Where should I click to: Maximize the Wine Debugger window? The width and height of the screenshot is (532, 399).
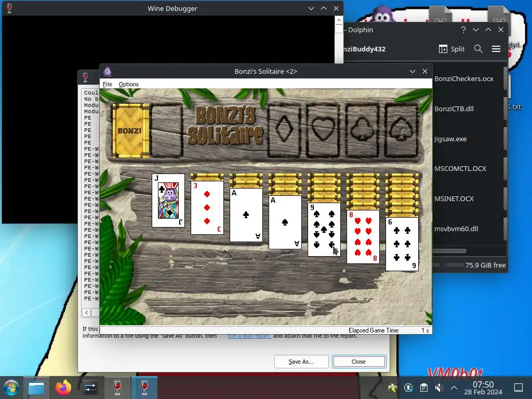tap(323, 8)
